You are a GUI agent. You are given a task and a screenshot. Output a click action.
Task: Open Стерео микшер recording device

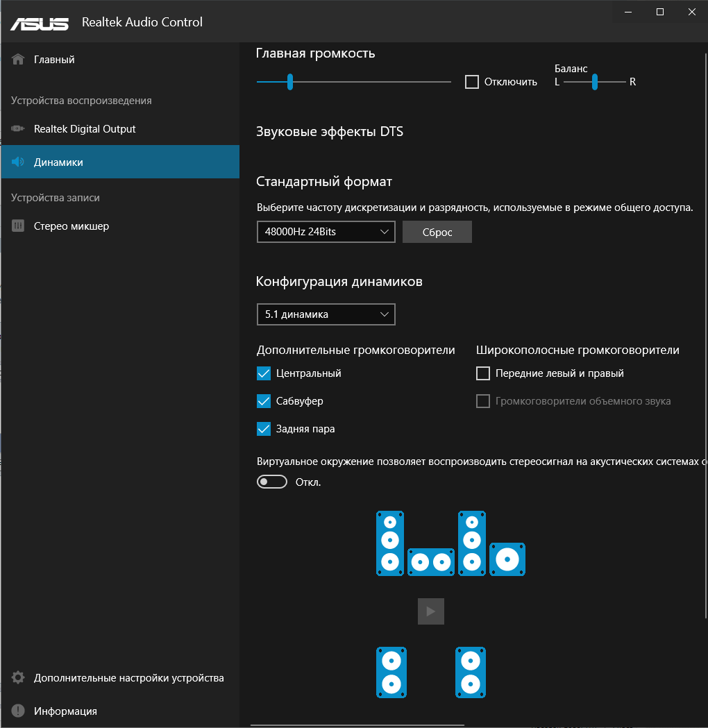coord(71,226)
